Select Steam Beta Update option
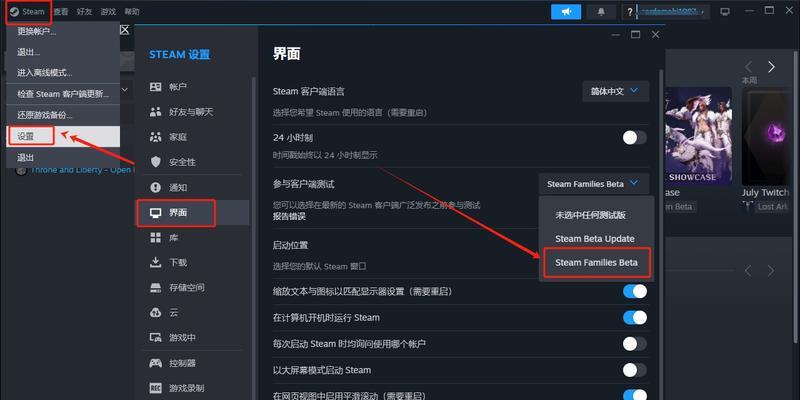Viewport: 800px width, 400px height. (594, 239)
